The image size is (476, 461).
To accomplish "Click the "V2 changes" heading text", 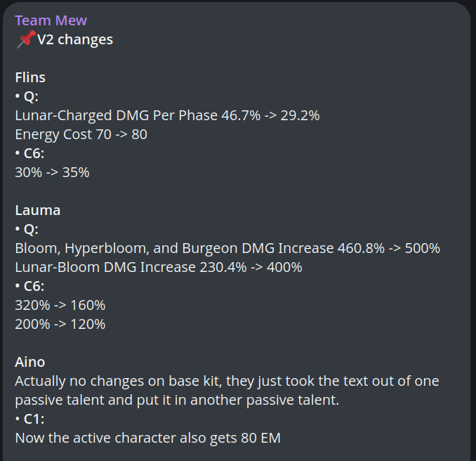I will pos(75,39).
